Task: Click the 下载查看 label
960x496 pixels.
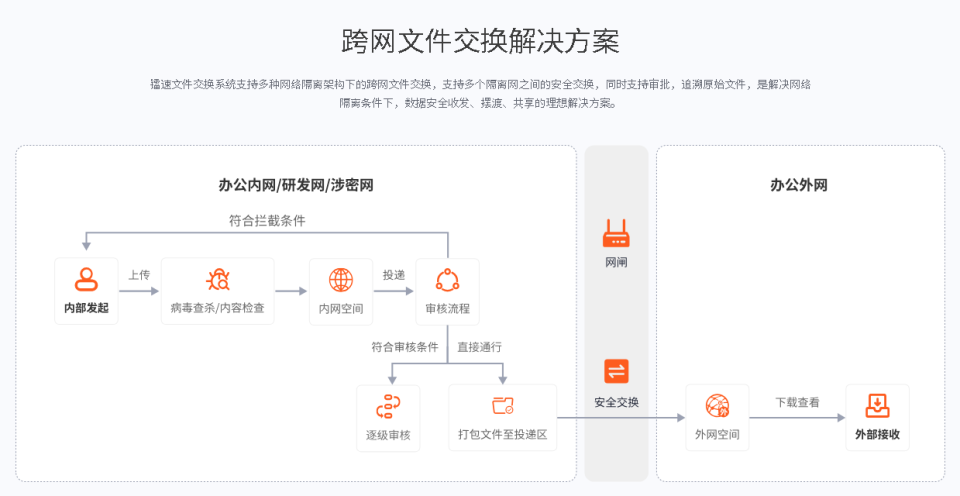Action: point(797,402)
